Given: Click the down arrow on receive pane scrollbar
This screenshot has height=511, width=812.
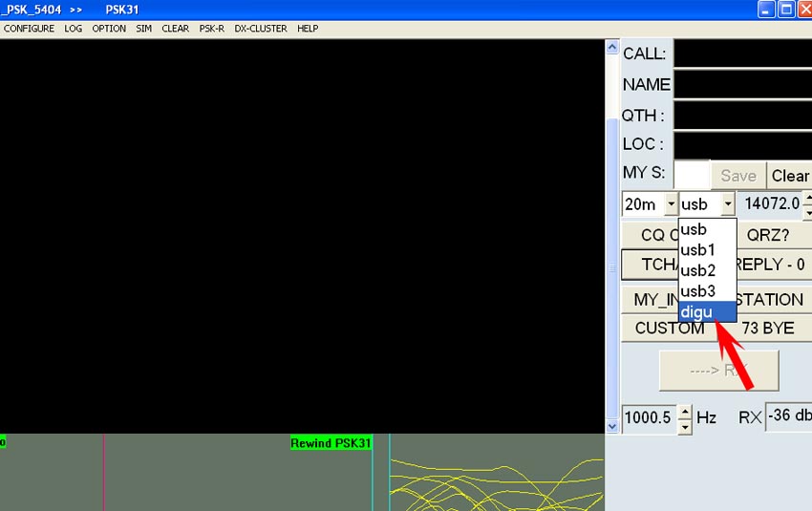Looking at the screenshot, I should tap(612, 427).
